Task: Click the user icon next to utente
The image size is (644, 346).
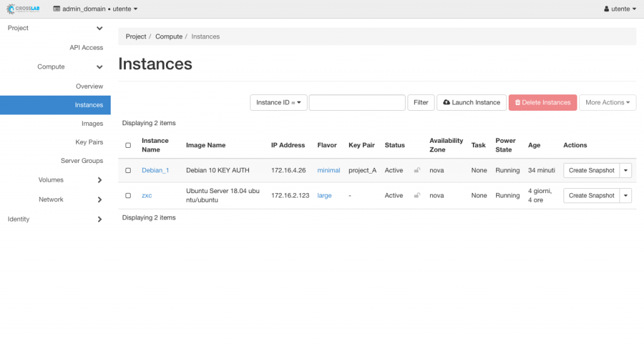Action: pos(606,9)
